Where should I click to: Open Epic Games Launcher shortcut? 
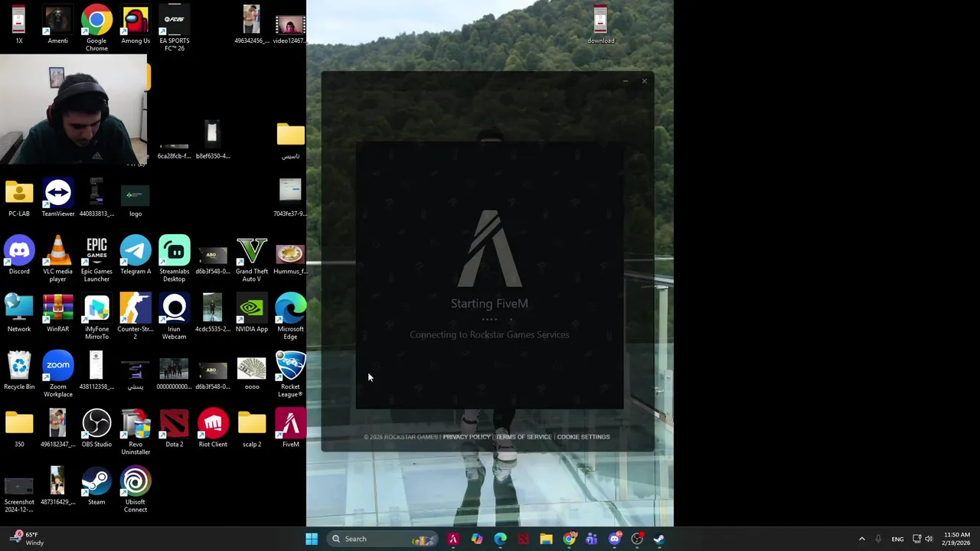[96, 259]
